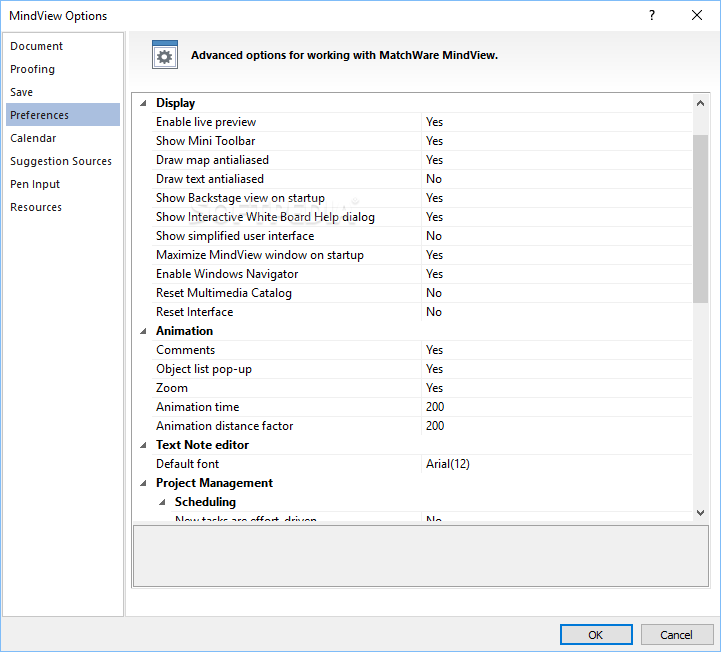Click the Animation section heading
The width and height of the screenshot is (721, 652).
coord(184,331)
